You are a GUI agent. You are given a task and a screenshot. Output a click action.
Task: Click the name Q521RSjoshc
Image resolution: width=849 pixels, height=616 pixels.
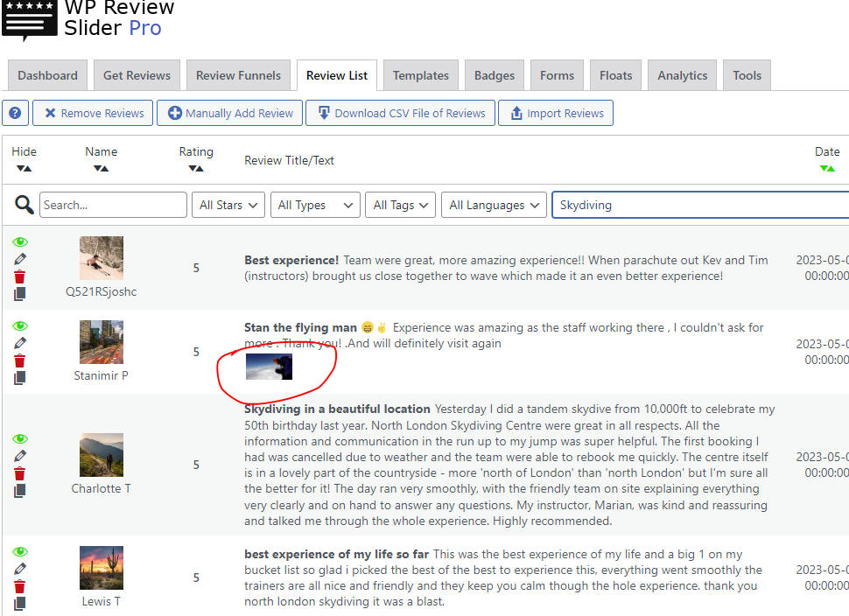click(102, 291)
